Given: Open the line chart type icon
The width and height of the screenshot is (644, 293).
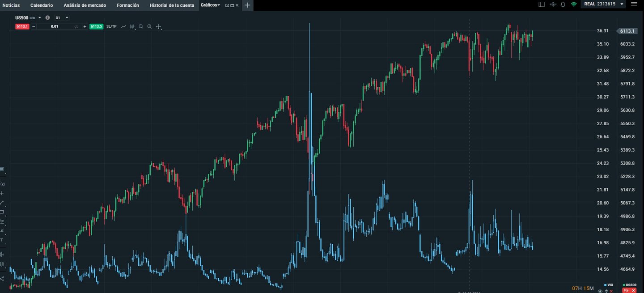Looking at the screenshot, I should pyautogui.click(x=123, y=27).
